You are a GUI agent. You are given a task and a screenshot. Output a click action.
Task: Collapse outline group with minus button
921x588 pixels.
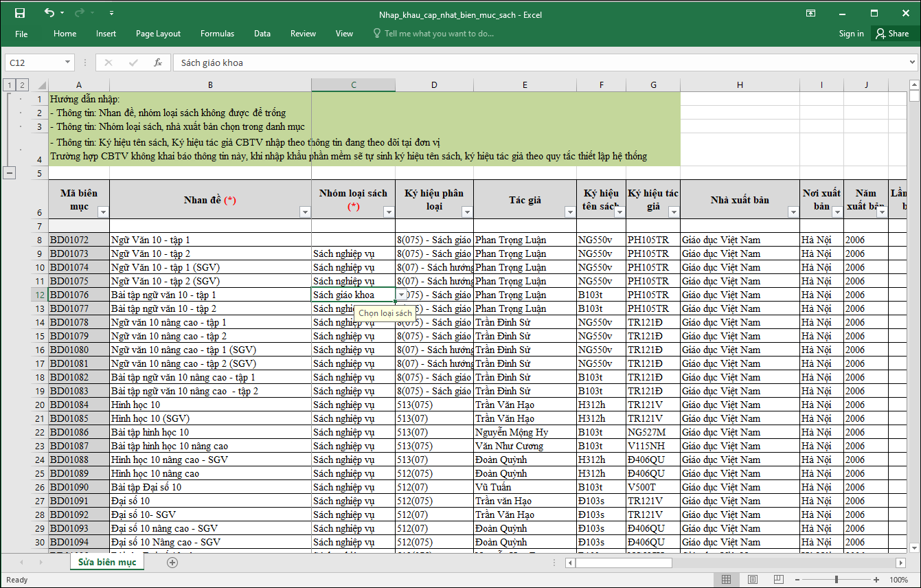click(10, 173)
